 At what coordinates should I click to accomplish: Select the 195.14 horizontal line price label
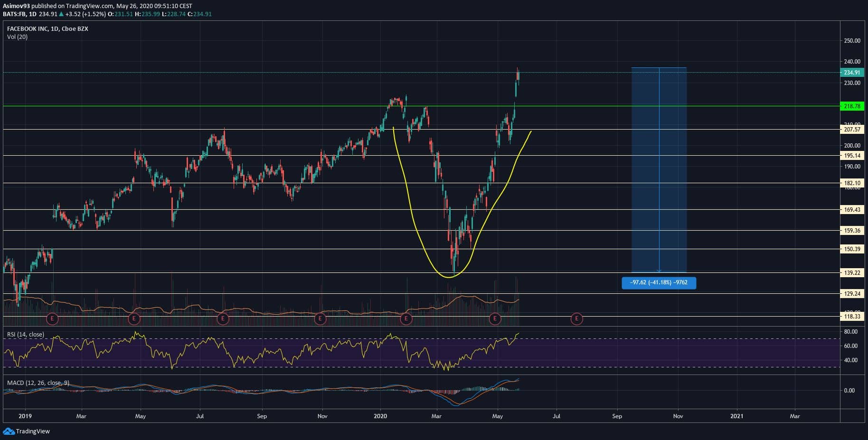852,156
